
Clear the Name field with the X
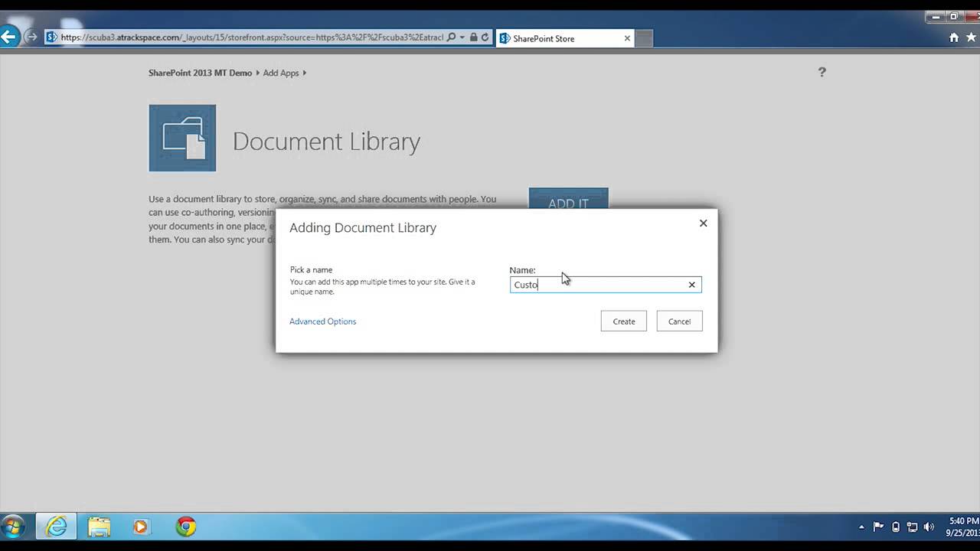[x=691, y=285]
